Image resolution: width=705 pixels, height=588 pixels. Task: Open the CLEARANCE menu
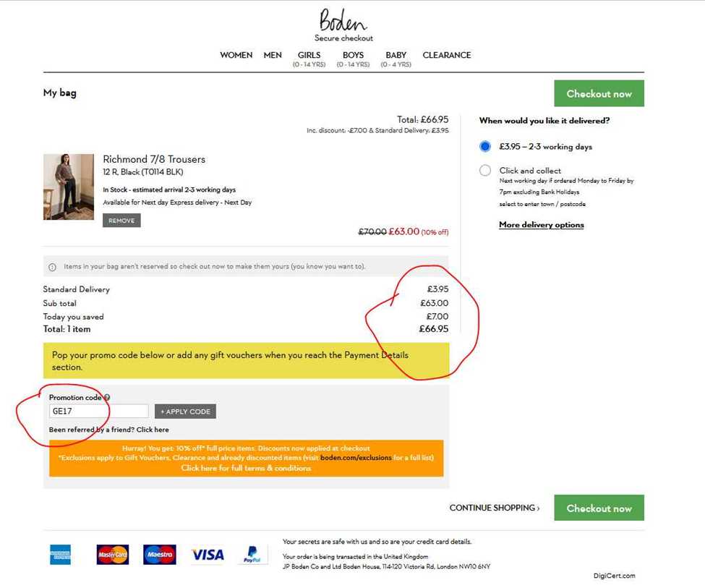446,55
